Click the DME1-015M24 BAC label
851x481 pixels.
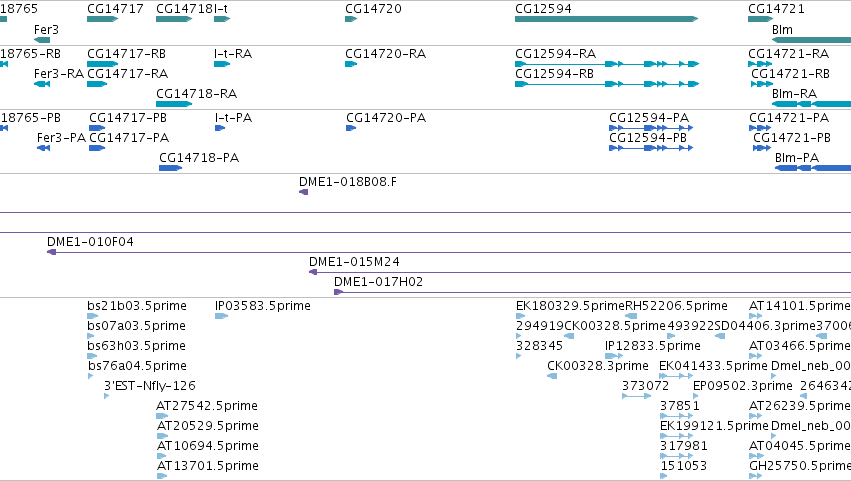[x=354, y=262]
